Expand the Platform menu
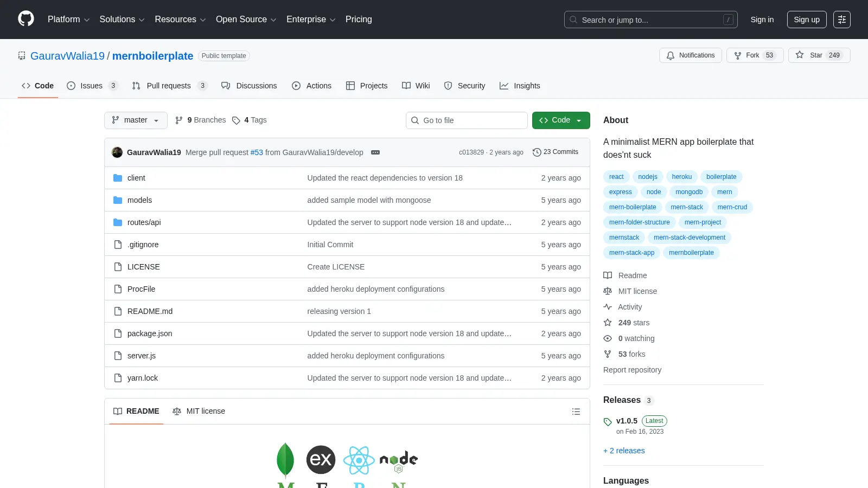The image size is (868, 488). (x=68, y=20)
